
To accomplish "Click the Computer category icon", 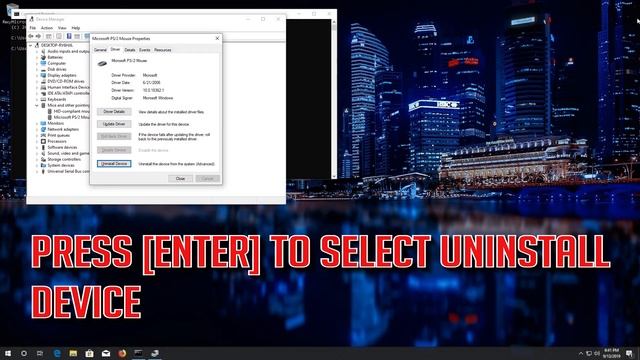I will coord(43,63).
